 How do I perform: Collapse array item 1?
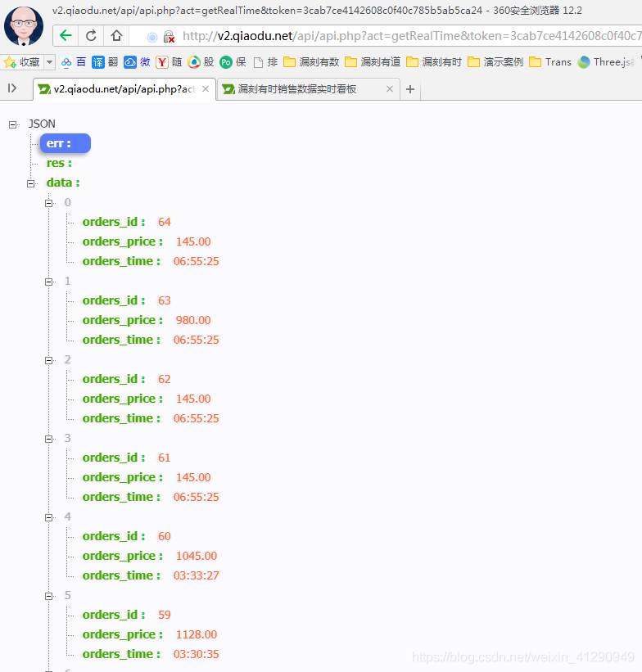tap(49, 282)
